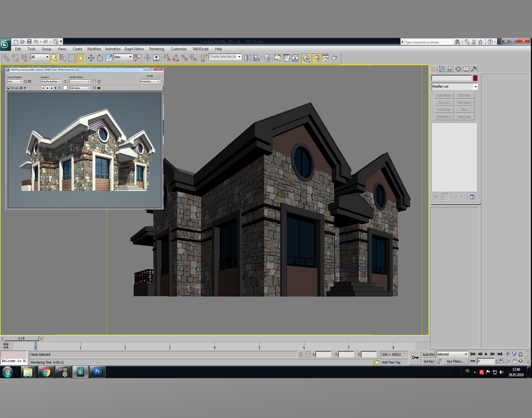Click Bind to Space Warp icon
The width and height of the screenshot is (532, 418).
click(24, 58)
